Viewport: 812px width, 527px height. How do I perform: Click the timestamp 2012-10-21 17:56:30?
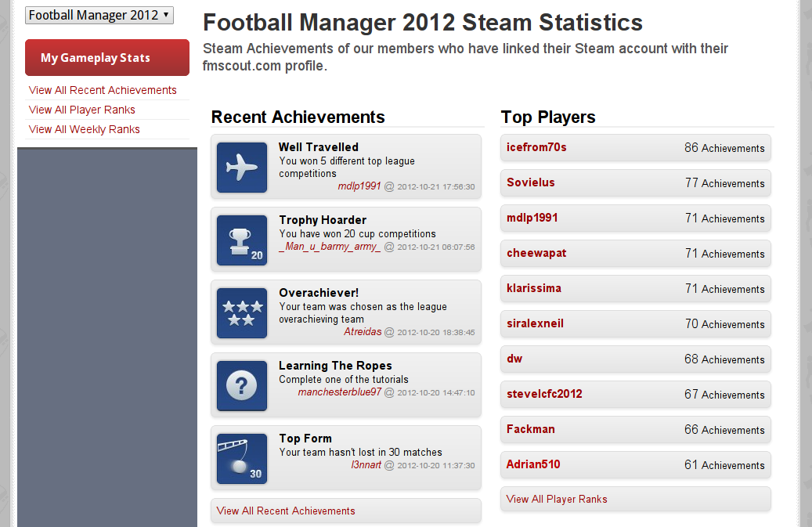436,187
